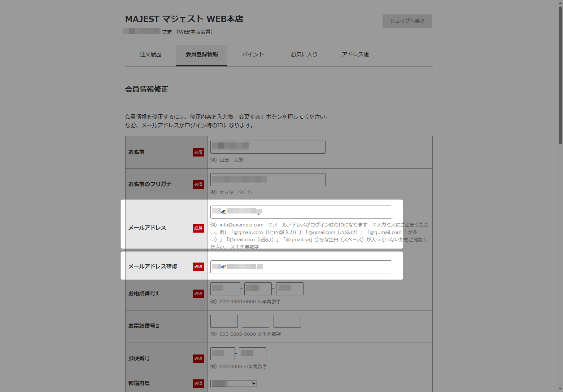Focus the last お電話番号2 box
Screen dimensions: 563x392
287,321
